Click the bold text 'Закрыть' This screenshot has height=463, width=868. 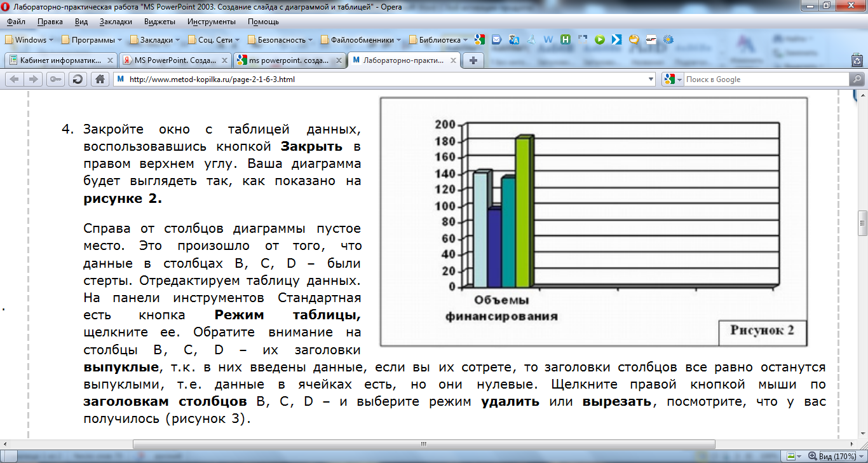(x=312, y=146)
